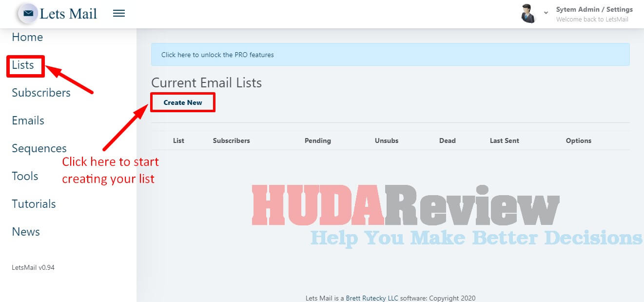This screenshot has width=644, height=302.
Task: Open the Home sidebar item
Action: (x=27, y=37)
